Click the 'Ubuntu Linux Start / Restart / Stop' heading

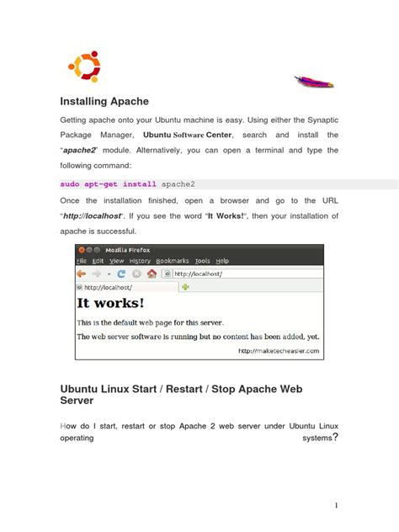tap(181, 394)
